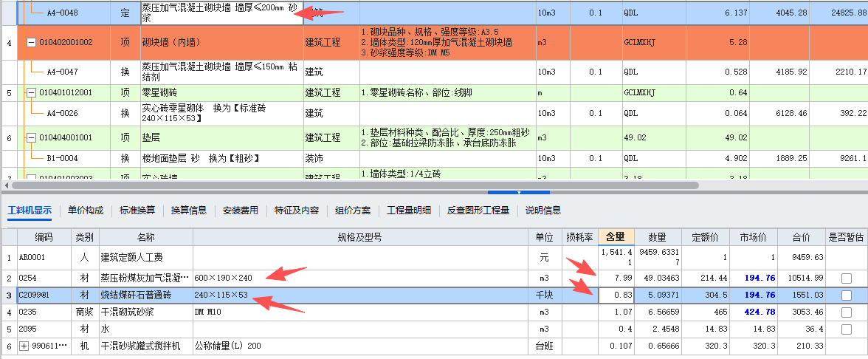Tick 是否暂估 checkbox for 蒸压粉煤灰加气混凝土 row
This screenshot has height=359, width=868.
point(846,278)
